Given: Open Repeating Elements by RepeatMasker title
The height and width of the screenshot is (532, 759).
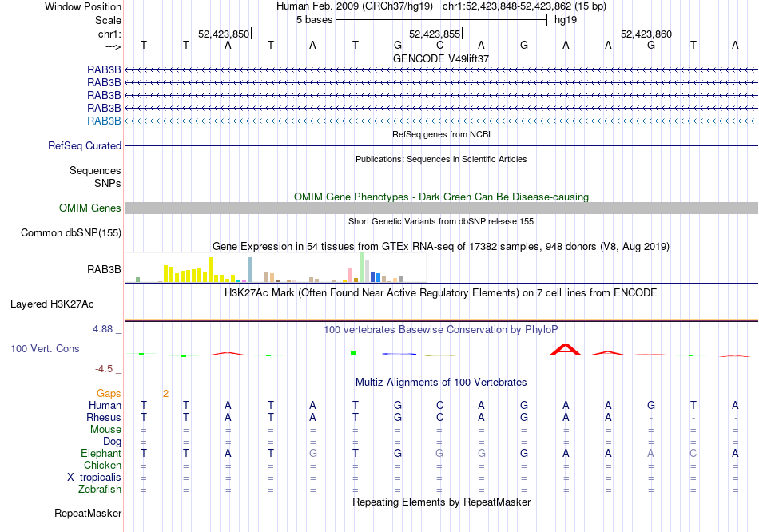Looking at the screenshot, I should (441, 502).
